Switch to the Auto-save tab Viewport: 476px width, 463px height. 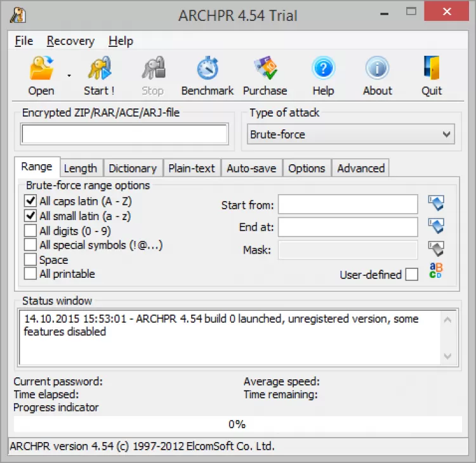point(252,168)
